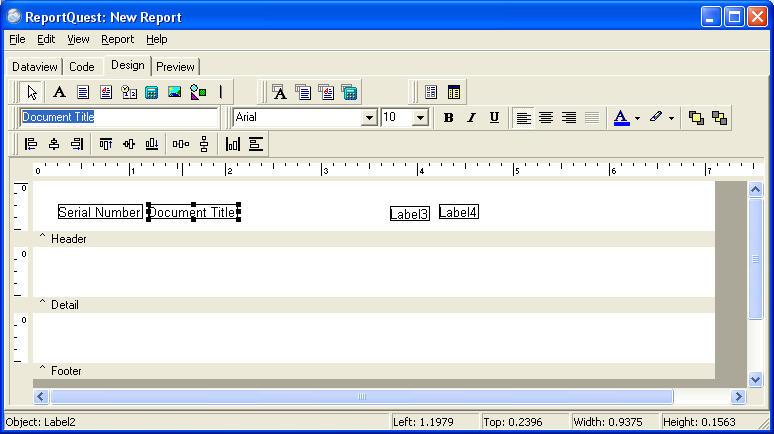This screenshot has width=774, height=434.
Task: Open the checklist properties panel icon
Action: click(x=431, y=92)
